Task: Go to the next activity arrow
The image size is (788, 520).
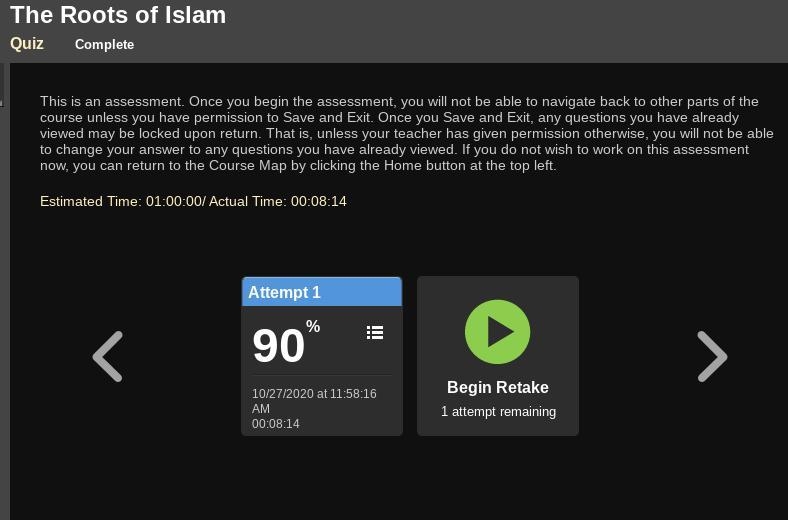Action: click(712, 356)
